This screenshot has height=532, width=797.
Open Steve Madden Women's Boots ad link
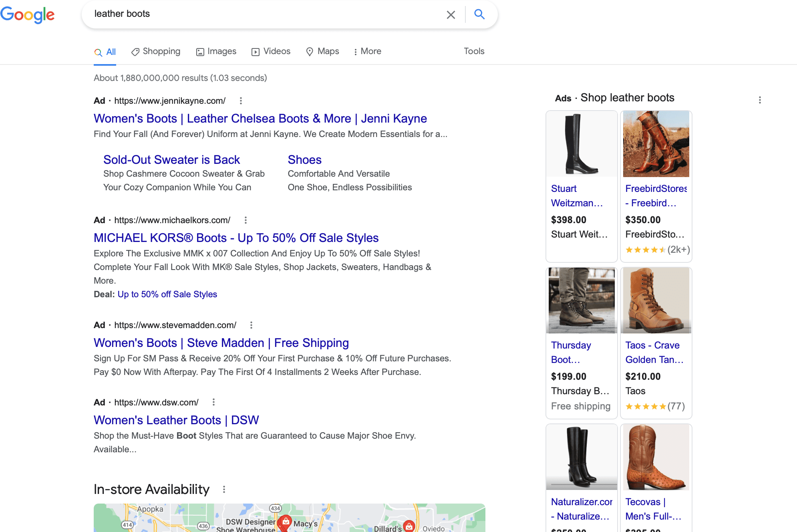[x=221, y=343]
